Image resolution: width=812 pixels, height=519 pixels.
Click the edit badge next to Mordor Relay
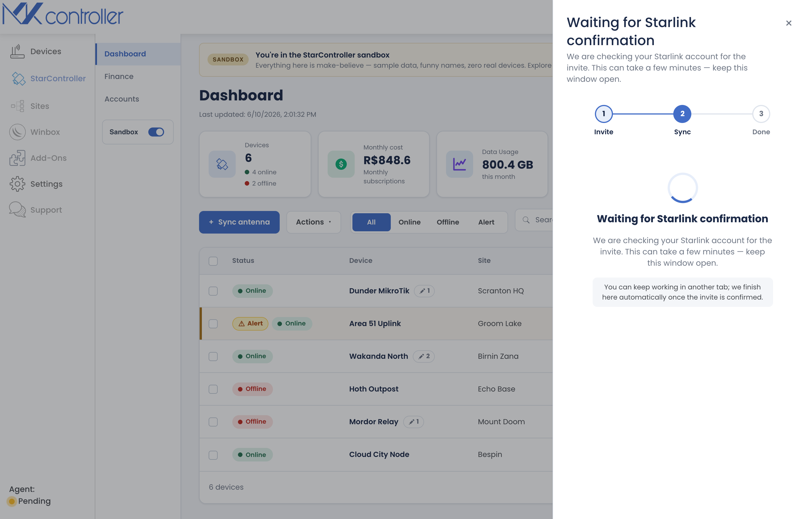(x=414, y=421)
